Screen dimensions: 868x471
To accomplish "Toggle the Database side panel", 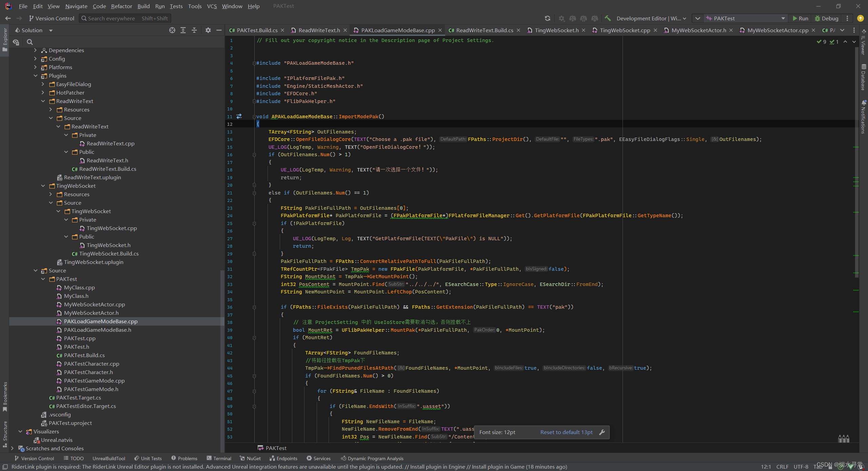I will (x=863, y=77).
